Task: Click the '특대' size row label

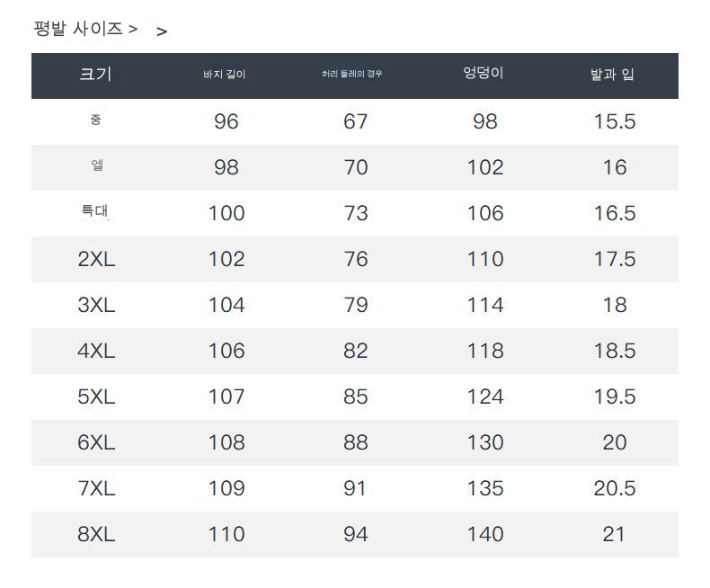Action: point(95,212)
